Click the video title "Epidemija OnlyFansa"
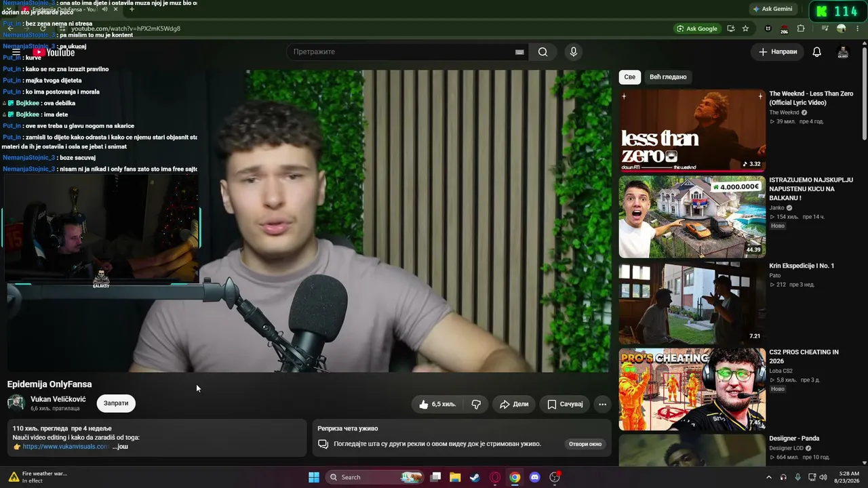The image size is (868, 488). coord(50,384)
